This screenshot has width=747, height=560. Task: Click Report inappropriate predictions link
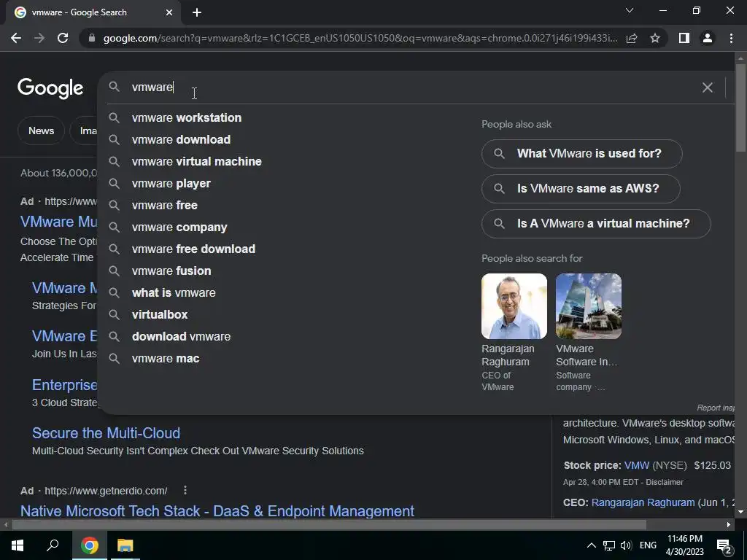click(x=716, y=408)
